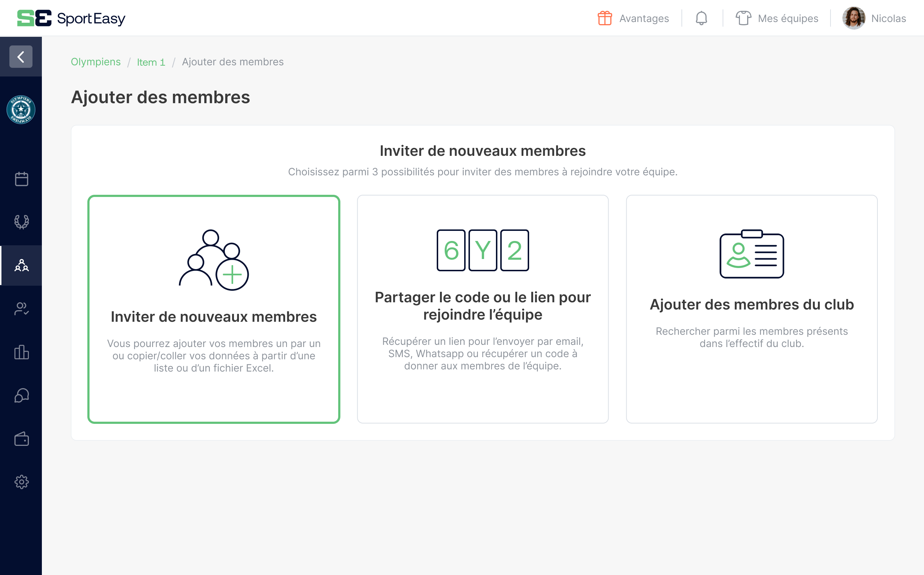
Task: Open the competitions section (laurel wreath icon)
Action: click(x=21, y=222)
